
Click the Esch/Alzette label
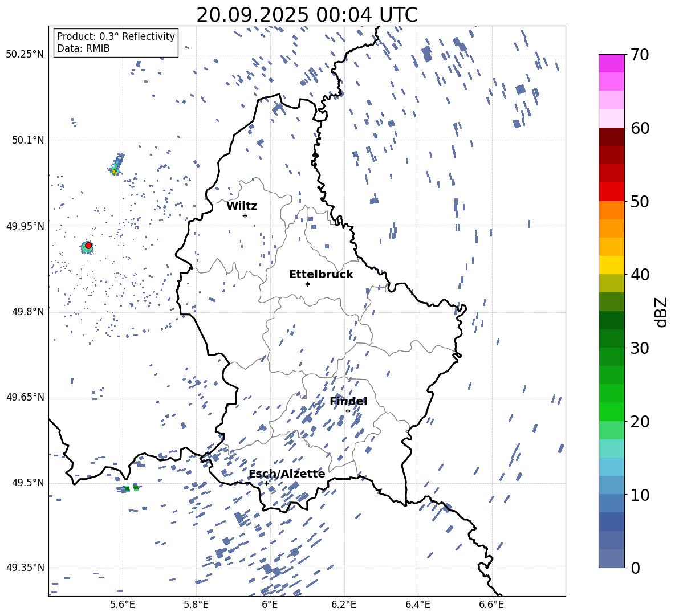coord(287,474)
